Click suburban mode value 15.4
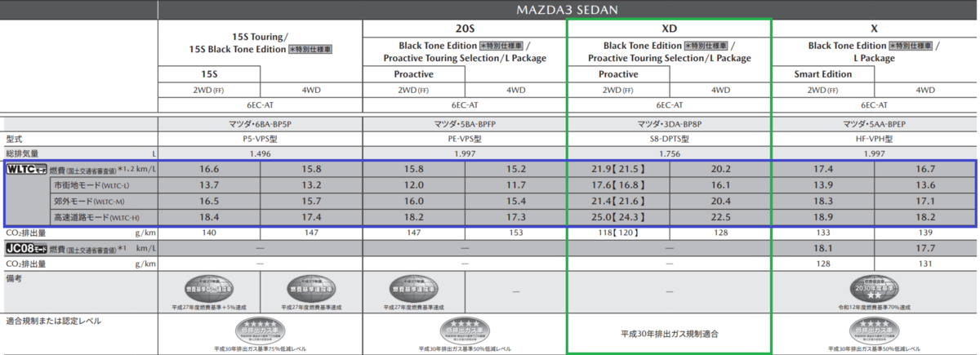Image resolution: width=980 pixels, height=355 pixels. [515, 202]
